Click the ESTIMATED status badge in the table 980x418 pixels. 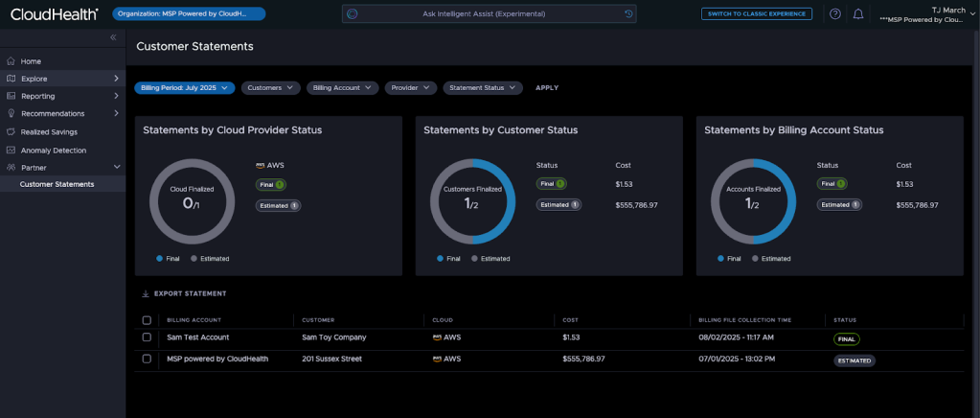(x=855, y=361)
